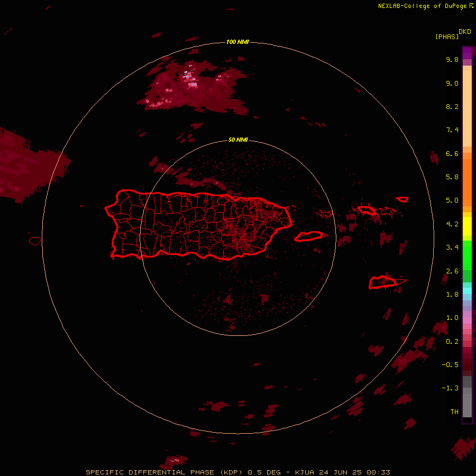The width and height of the screenshot is (476, 476).
Task: Click the -0.5 legend value
Action: point(450,365)
